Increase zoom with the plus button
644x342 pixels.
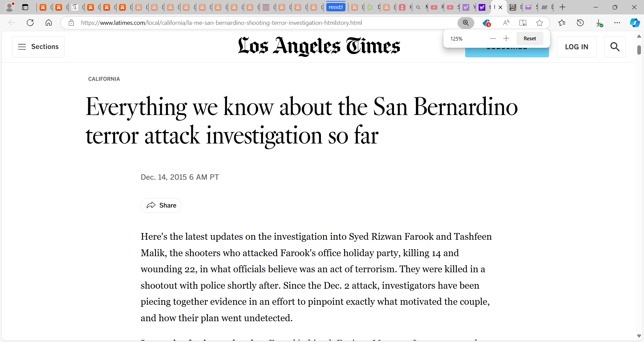[x=506, y=39]
